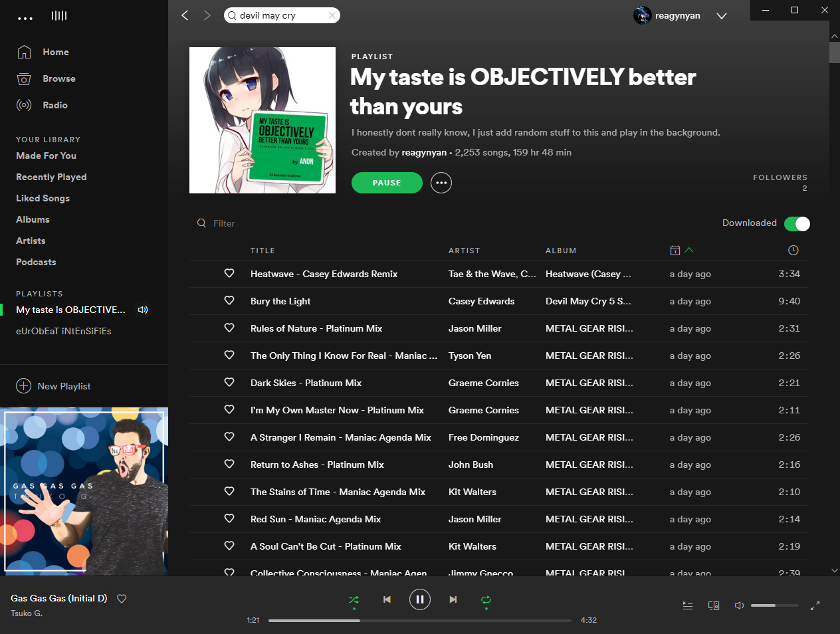Open the play queue
The image size is (840, 634).
688,605
